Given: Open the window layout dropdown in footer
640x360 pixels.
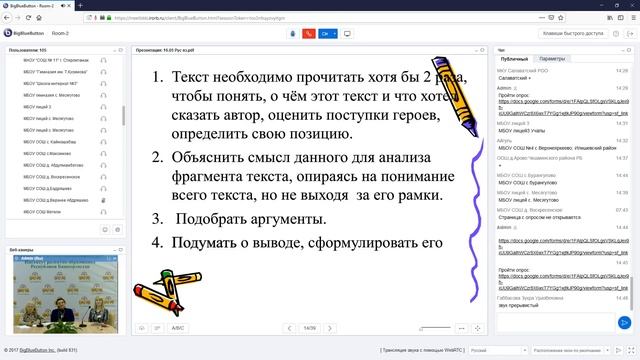Looking at the screenshot, I should point(571,350).
